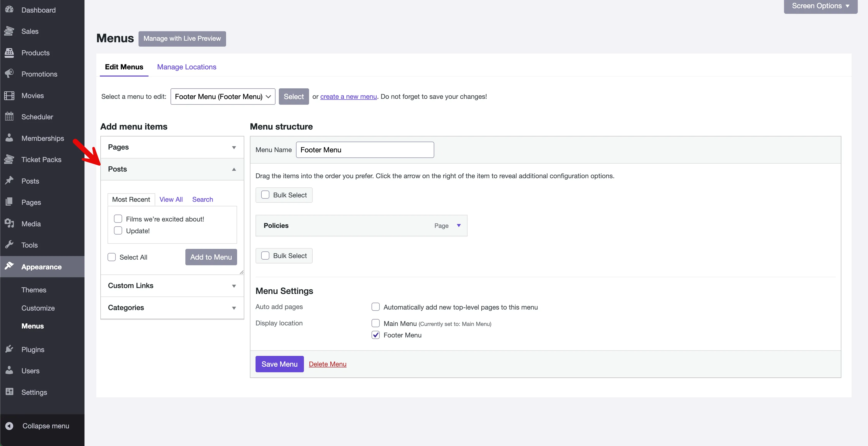Switch to Manage Locations tab

[187, 67]
